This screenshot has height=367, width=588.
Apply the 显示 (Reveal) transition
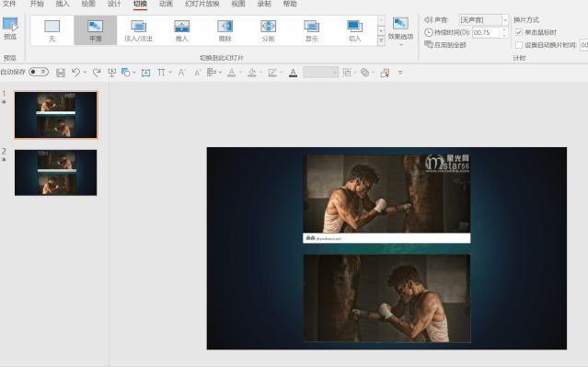312,30
